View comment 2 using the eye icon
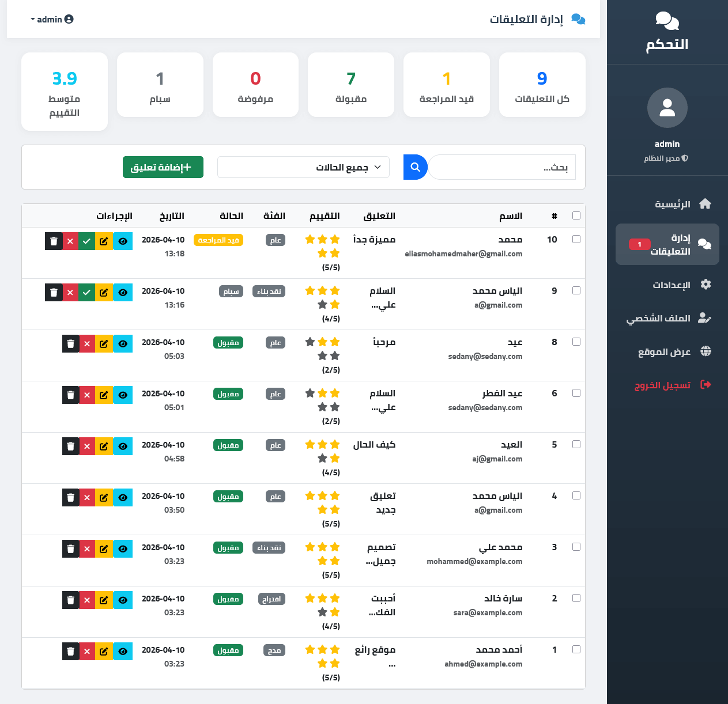The image size is (728, 704). pyautogui.click(x=123, y=600)
